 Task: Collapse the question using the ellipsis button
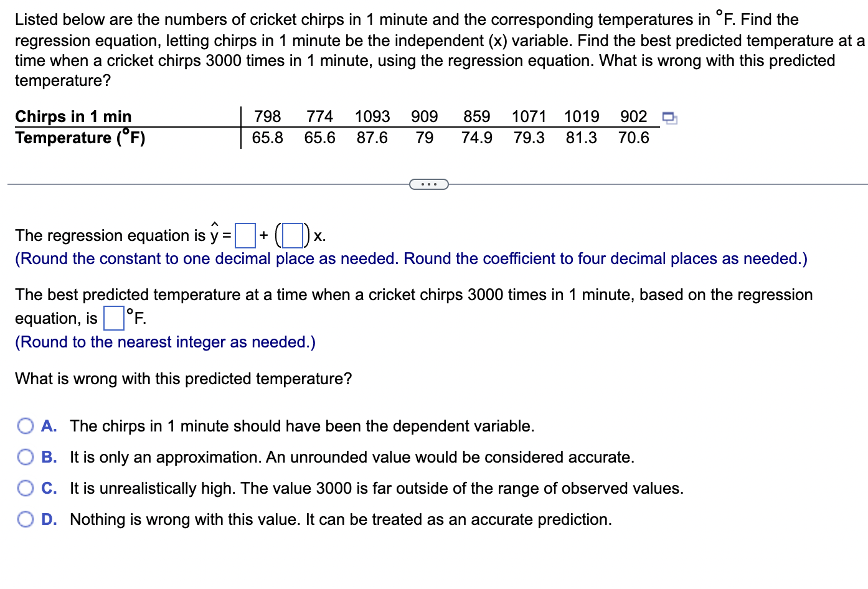point(429,184)
